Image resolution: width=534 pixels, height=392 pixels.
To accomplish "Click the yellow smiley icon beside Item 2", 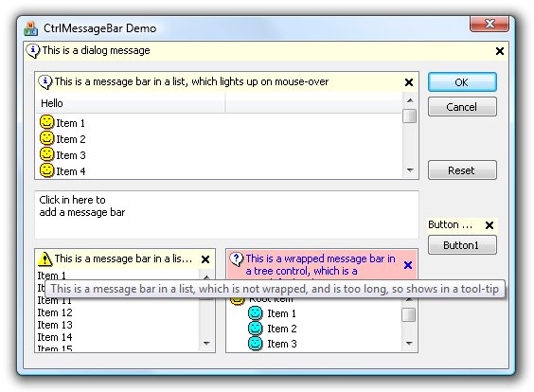I will click(x=47, y=138).
